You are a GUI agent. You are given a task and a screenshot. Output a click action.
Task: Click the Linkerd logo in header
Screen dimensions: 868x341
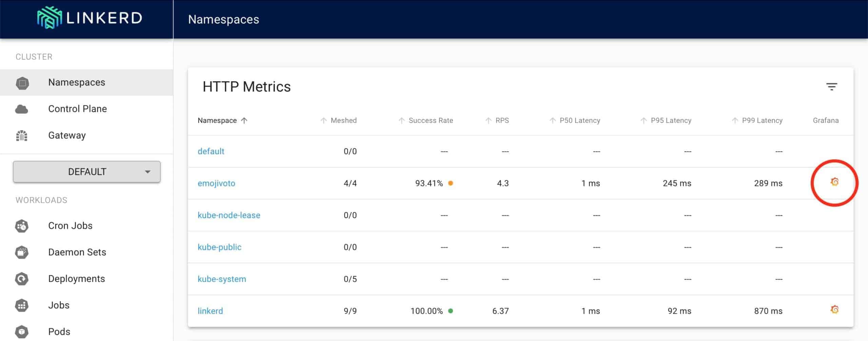(90, 18)
